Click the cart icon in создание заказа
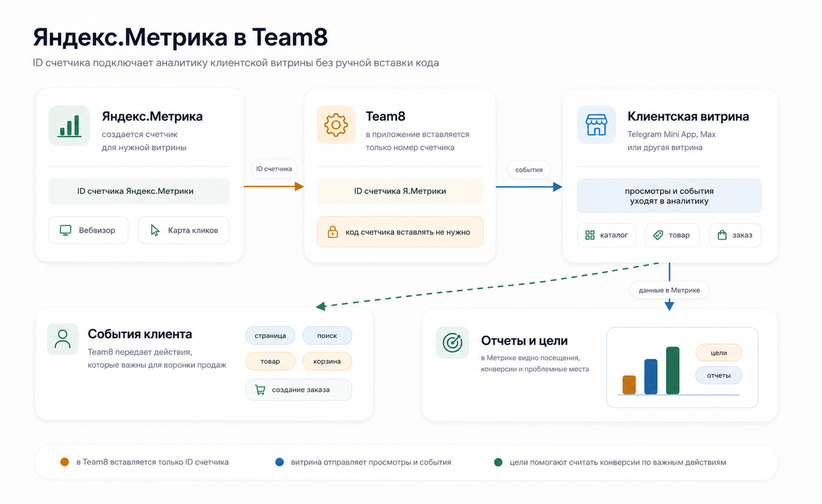This screenshot has height=504, width=822. [x=260, y=390]
